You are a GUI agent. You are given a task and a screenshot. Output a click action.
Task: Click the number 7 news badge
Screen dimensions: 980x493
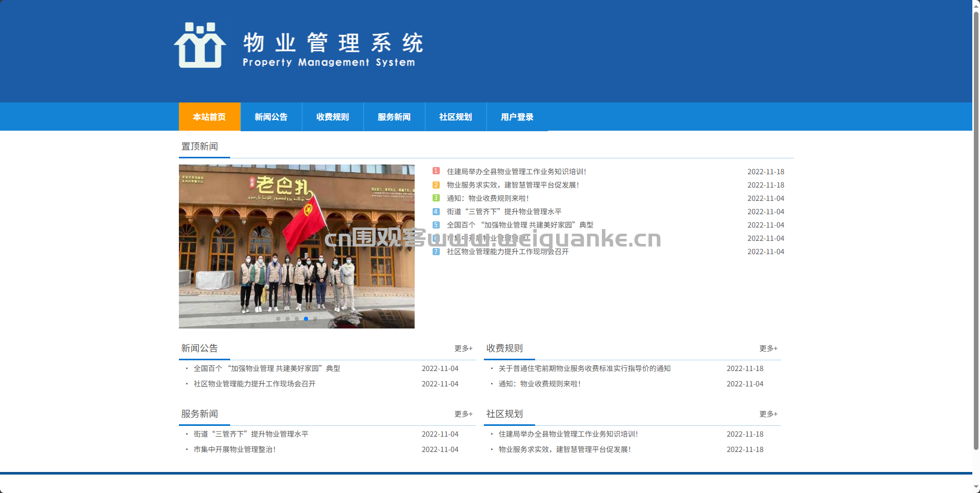pyautogui.click(x=436, y=251)
